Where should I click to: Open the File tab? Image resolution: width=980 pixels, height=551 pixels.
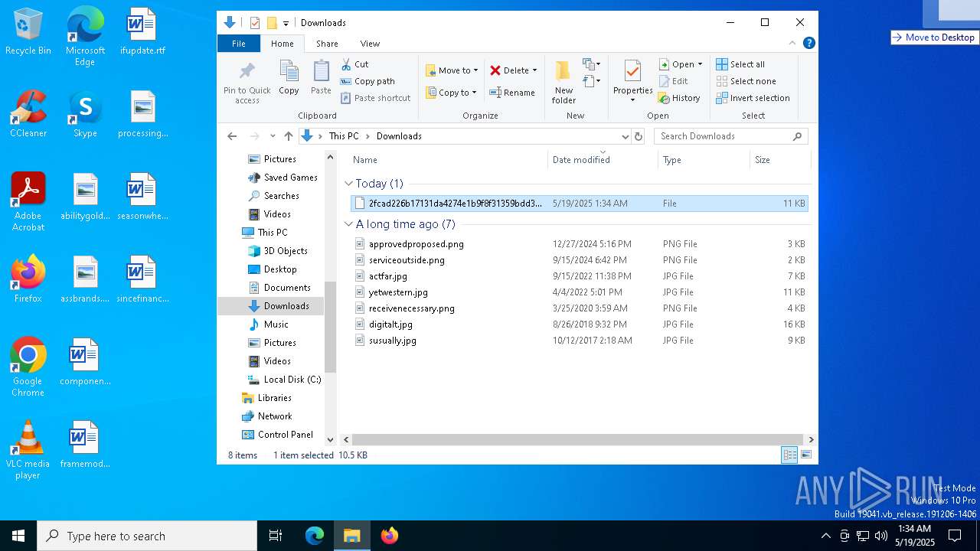(x=239, y=44)
